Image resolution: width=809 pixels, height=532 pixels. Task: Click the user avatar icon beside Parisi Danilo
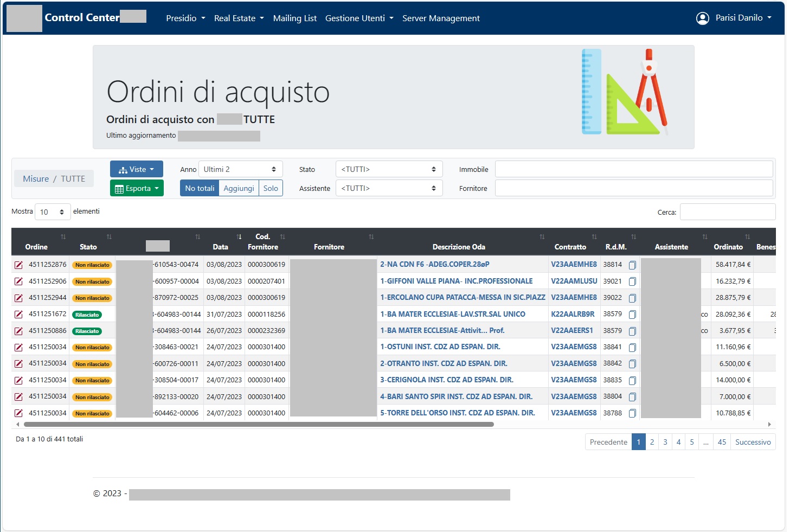[702, 18]
